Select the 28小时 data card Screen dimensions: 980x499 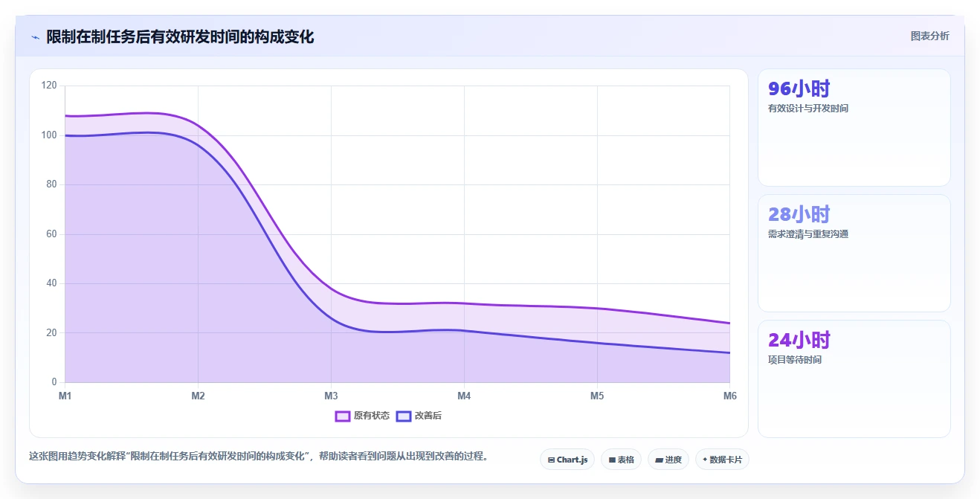pyautogui.click(x=854, y=253)
